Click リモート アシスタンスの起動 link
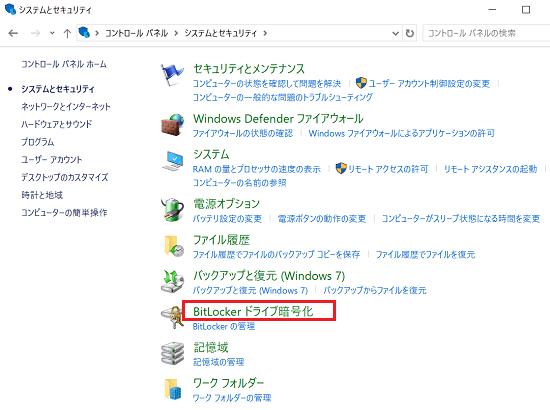This screenshot has height=410, width=550. click(x=490, y=169)
